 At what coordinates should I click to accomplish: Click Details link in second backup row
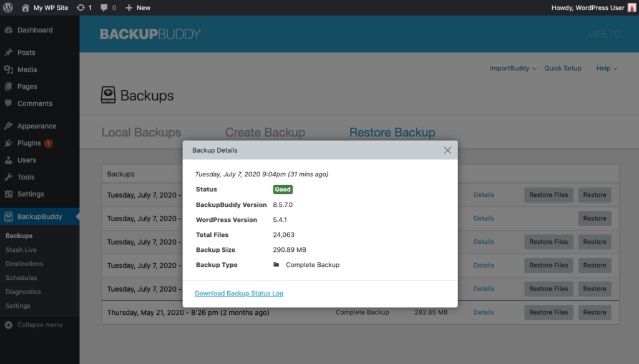coord(484,218)
